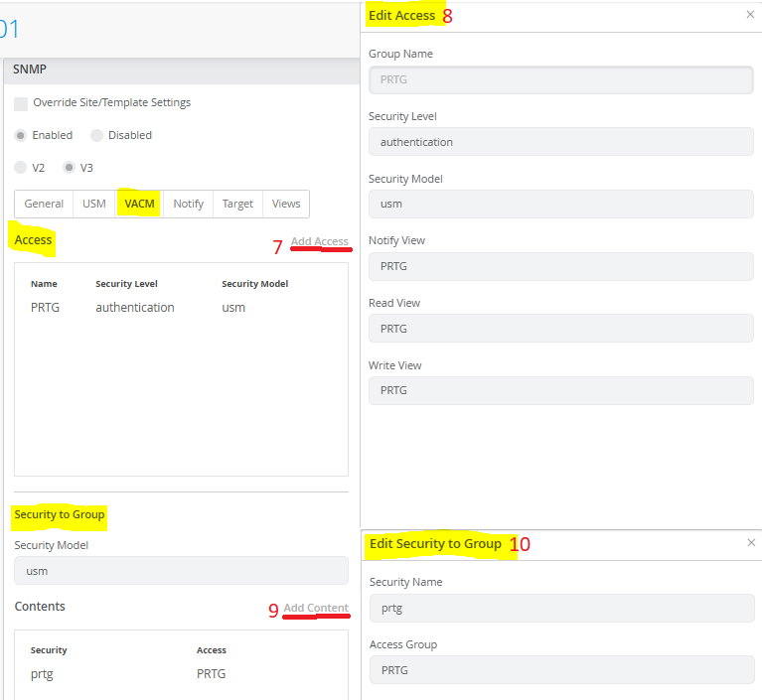
Task: Select the VACM tab
Action: (140, 204)
